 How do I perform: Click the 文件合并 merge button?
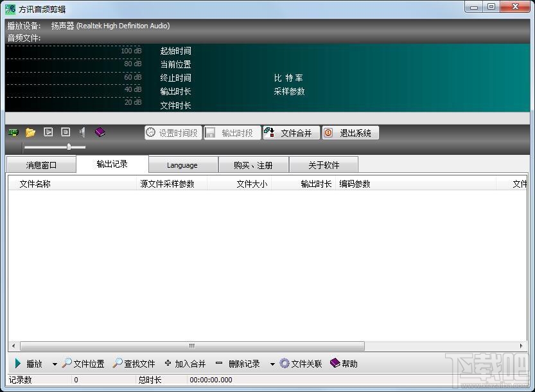(x=291, y=133)
